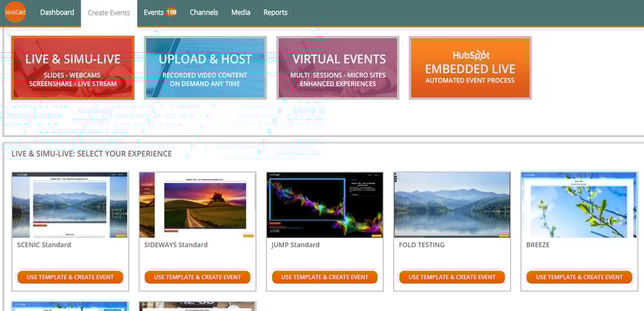
Task: Click the 'Select Your Experience' section heading
Action: (x=91, y=154)
